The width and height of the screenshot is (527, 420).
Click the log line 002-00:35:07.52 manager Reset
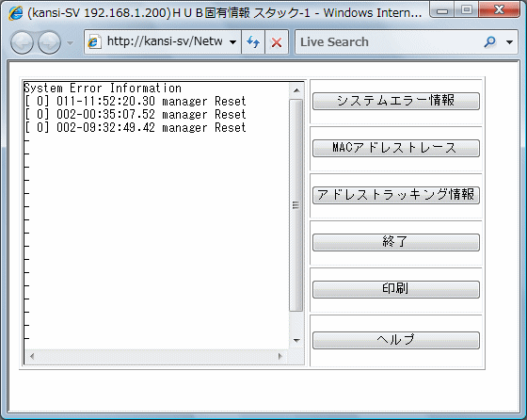(136, 114)
